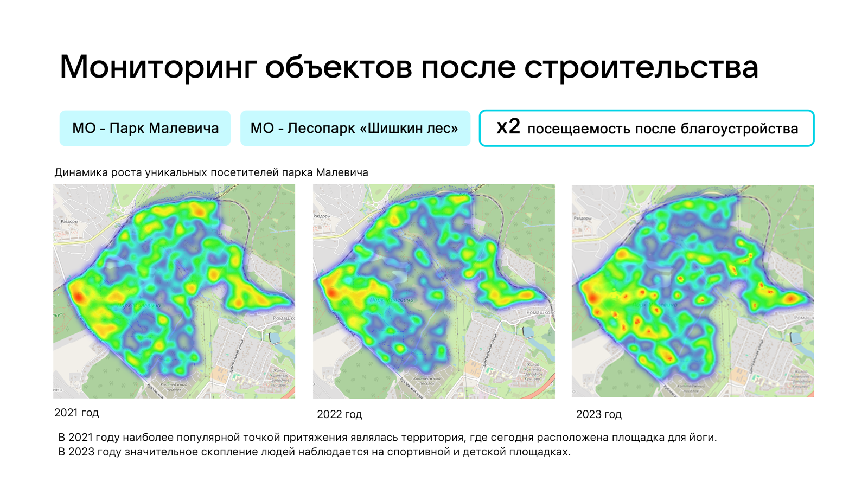Click the large 'x2' figure
This screenshot has width=868, height=488.
[x=508, y=127]
